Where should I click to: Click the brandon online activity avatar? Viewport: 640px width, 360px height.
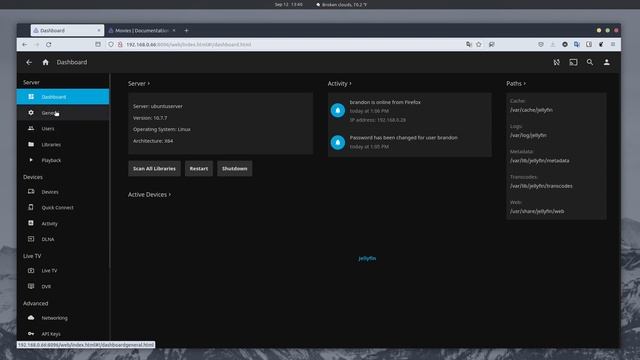point(338,110)
